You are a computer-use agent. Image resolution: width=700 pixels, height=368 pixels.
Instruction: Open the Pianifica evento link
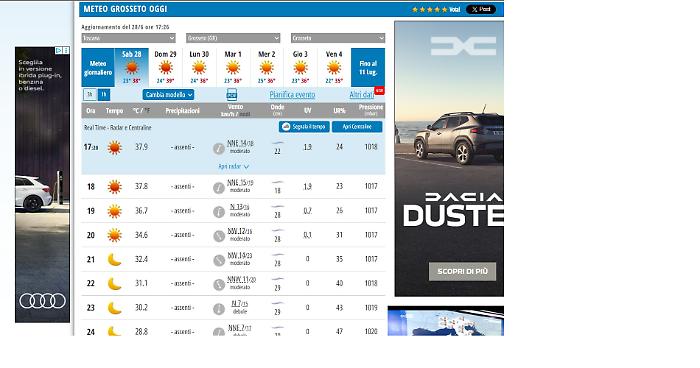292,95
